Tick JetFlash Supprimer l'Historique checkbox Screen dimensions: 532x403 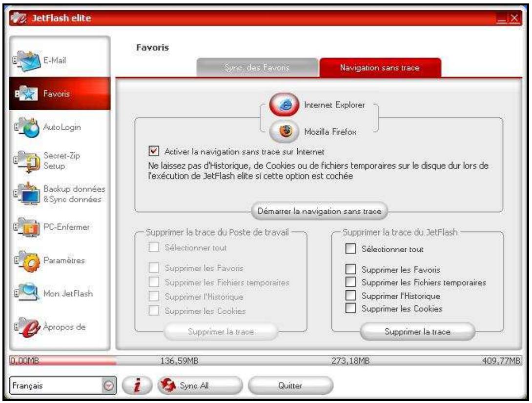tap(350, 296)
